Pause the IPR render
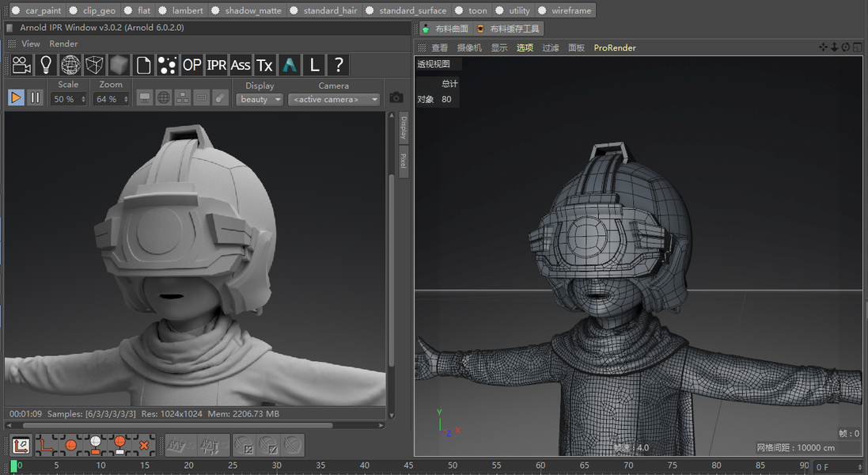 click(x=36, y=98)
